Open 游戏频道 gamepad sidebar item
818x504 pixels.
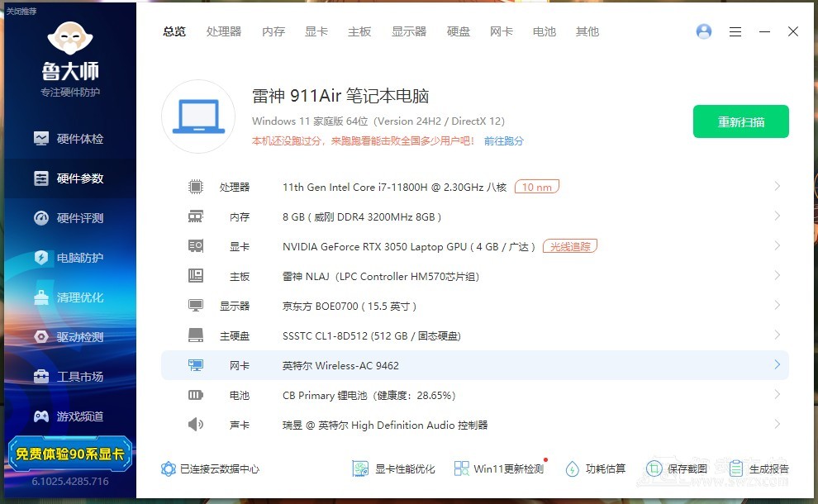tap(69, 416)
